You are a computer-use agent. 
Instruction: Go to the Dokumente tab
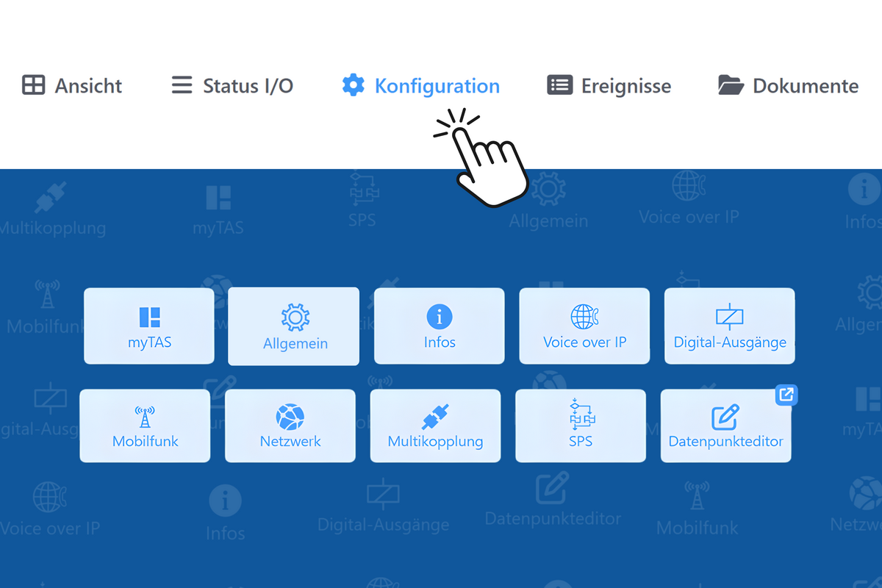[805, 86]
